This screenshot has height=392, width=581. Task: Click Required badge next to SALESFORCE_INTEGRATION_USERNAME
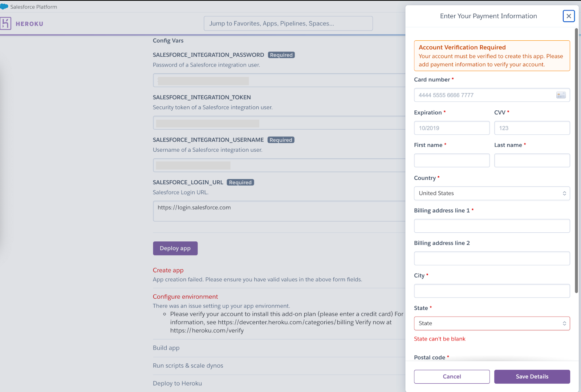click(x=281, y=140)
